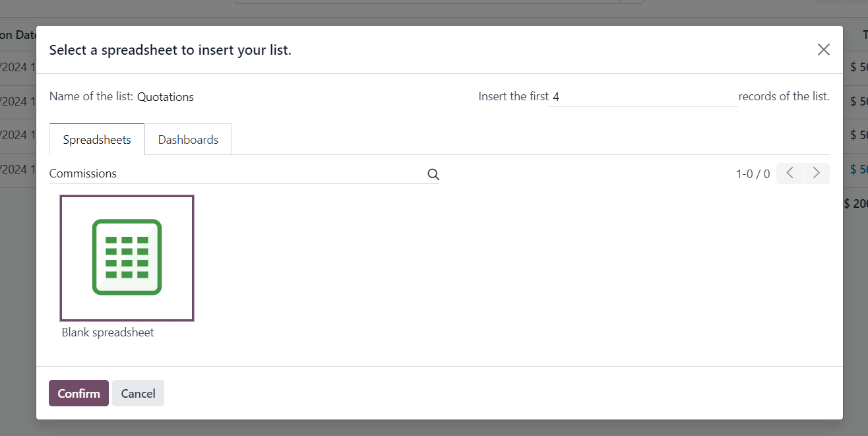868x436 pixels.
Task: Click the Blank spreadsheet label text
Action: [x=108, y=332]
